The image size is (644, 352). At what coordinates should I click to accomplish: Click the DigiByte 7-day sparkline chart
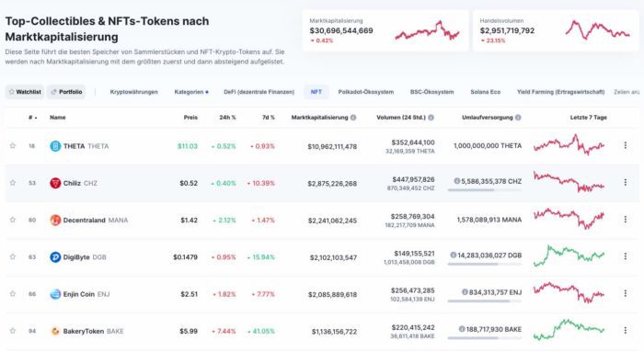pos(569,256)
